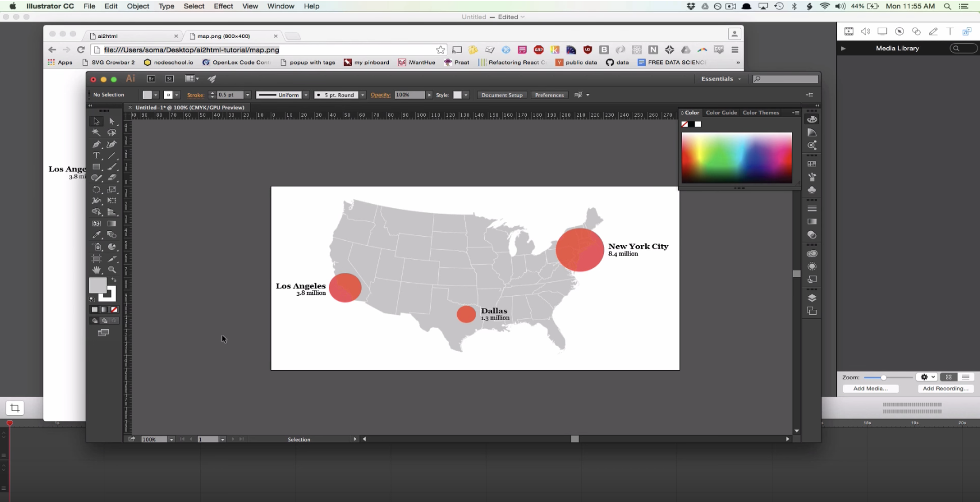980x502 pixels.
Task: Select the Artboard tool
Action: pyautogui.click(x=96, y=258)
